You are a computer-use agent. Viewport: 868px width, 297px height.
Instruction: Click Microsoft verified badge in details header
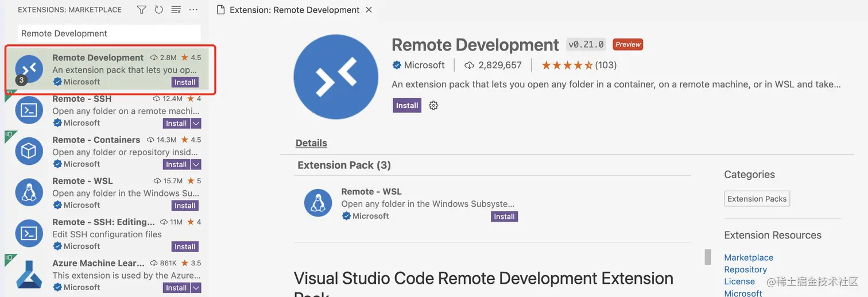tap(397, 65)
